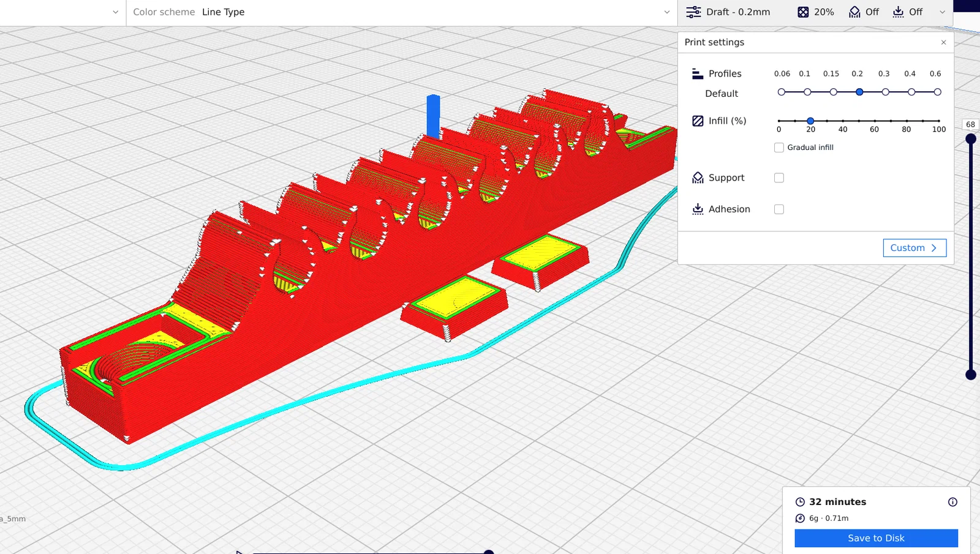980x554 pixels.
Task: Close the Print settings panel
Action: pyautogui.click(x=943, y=42)
